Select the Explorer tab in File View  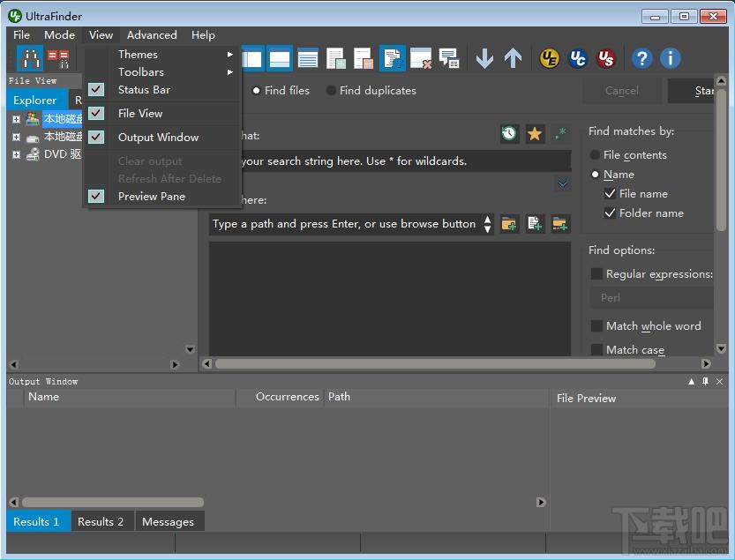tap(35, 100)
